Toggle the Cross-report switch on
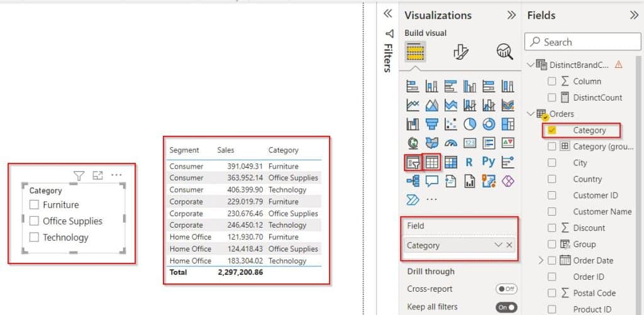The width and height of the screenshot is (644, 315). point(506,289)
